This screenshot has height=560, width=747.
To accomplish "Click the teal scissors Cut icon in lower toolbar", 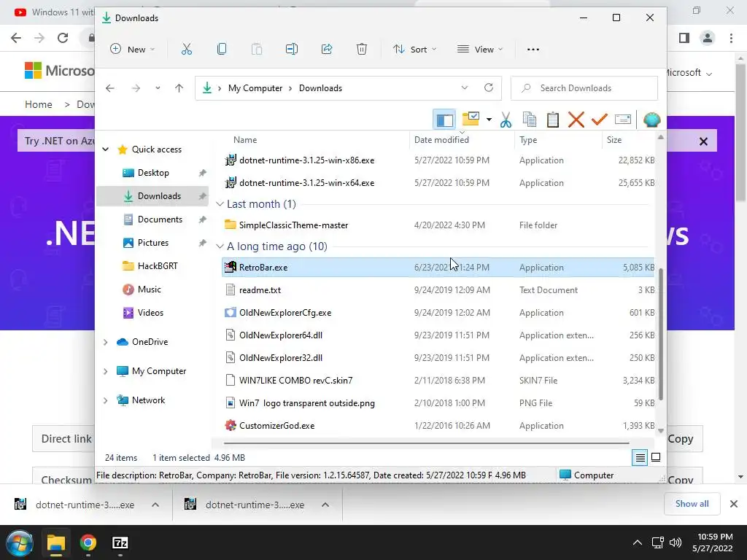I will tap(506, 120).
